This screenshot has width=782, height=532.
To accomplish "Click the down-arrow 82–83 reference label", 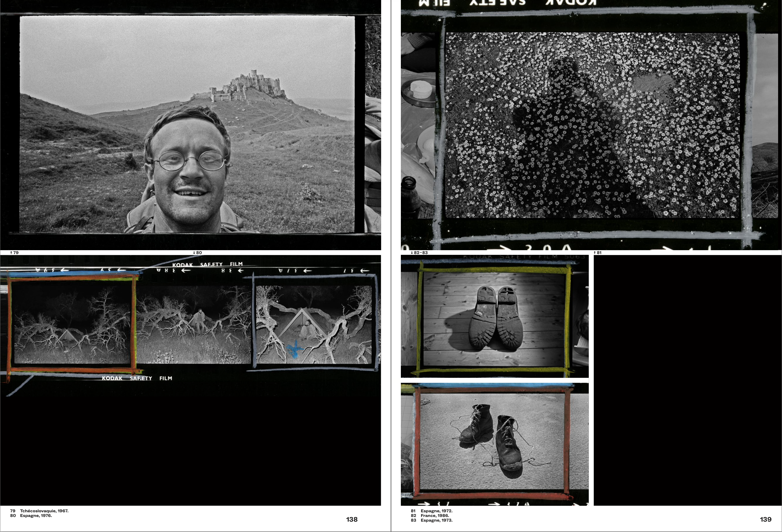I will point(419,253).
